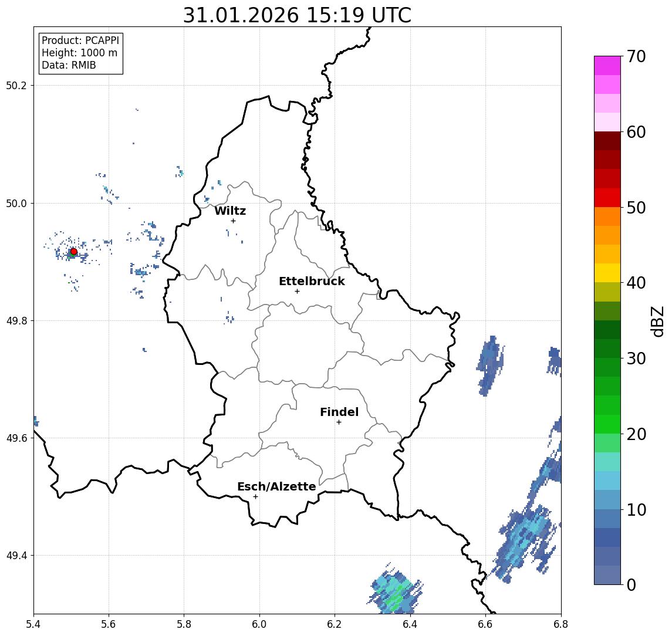Image resolution: width=672 pixels, height=636 pixels.
Task: Click longitude tick label 6.0
Action: tap(259, 624)
